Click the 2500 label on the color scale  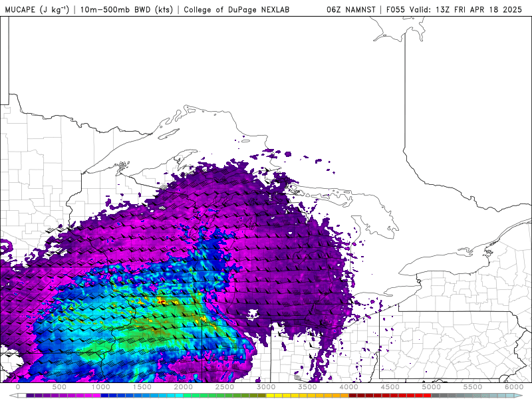coord(225,387)
